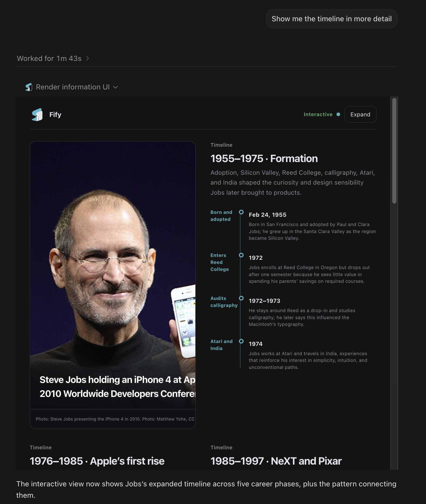Click the Interactive label
The height and width of the screenshot is (504, 426).
(x=318, y=114)
